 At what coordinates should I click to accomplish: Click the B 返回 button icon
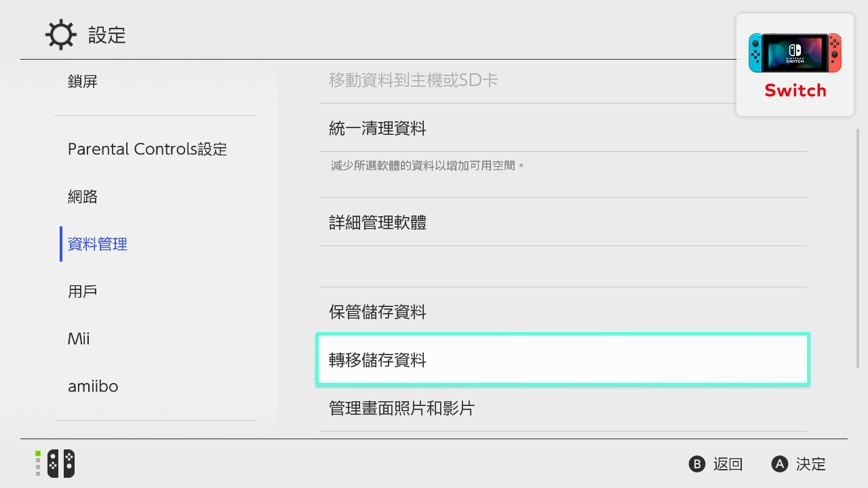pyautogui.click(x=697, y=464)
